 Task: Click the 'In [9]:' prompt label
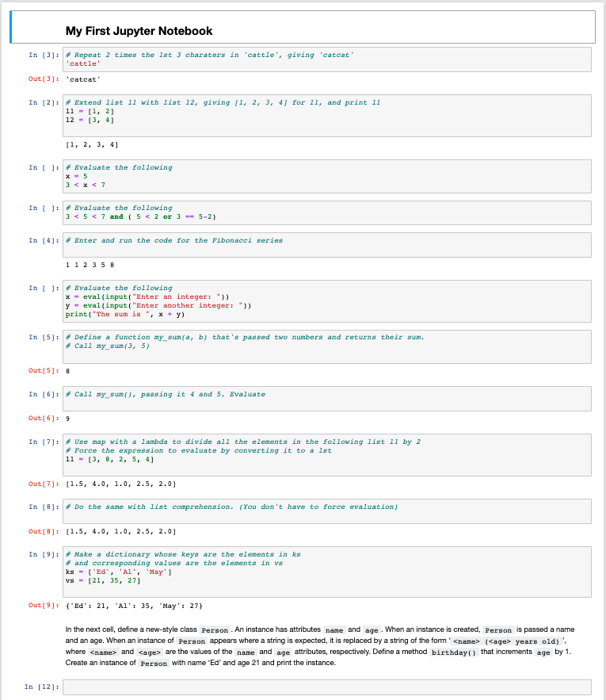pos(44,554)
